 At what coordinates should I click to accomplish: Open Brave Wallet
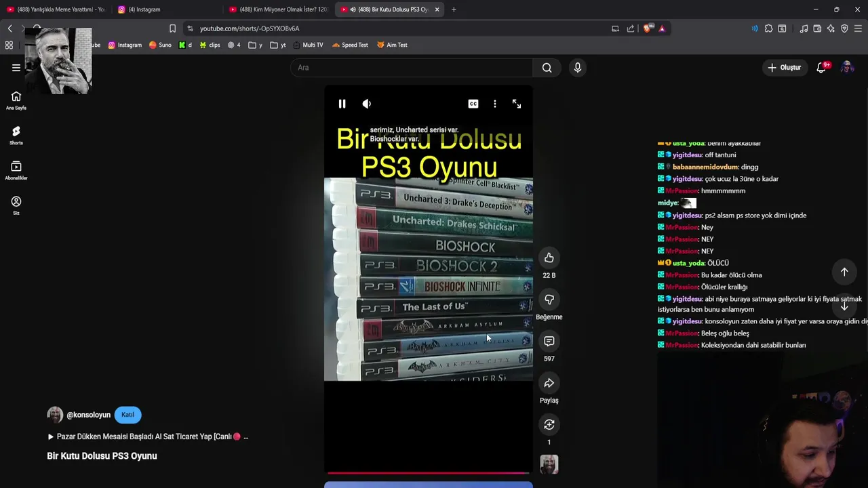pos(817,28)
